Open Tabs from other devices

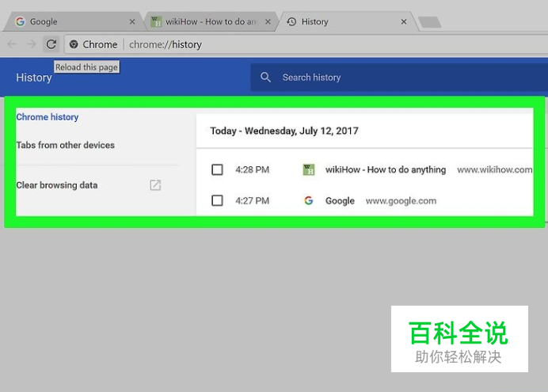[x=66, y=145]
